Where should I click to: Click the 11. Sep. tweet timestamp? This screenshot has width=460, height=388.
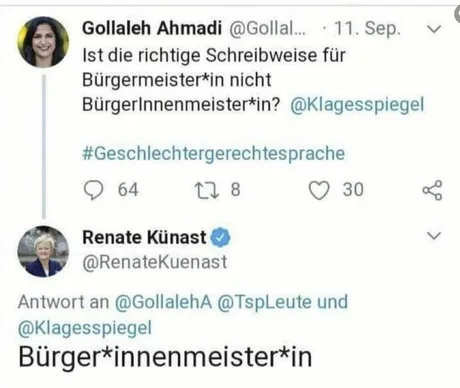367,29
